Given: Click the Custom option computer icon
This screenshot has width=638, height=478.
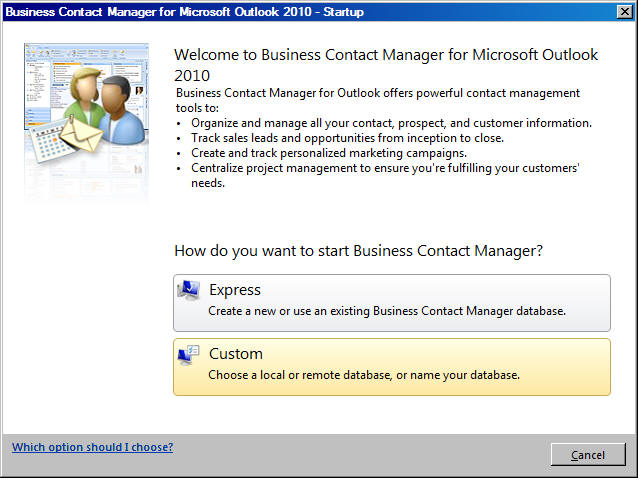Looking at the screenshot, I should coord(188,354).
